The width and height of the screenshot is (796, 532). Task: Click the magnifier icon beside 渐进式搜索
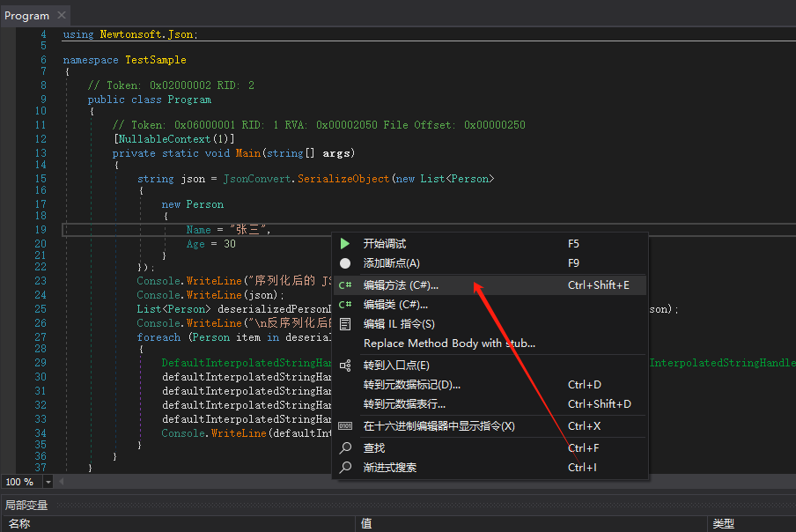pyautogui.click(x=345, y=468)
